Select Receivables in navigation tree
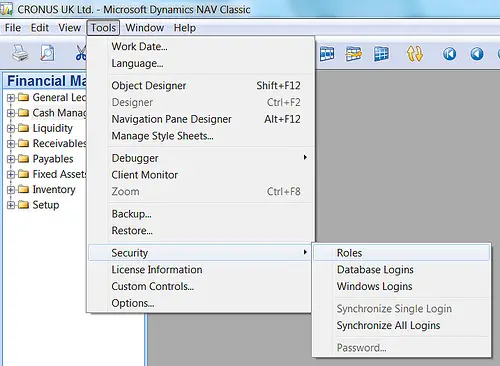Viewport: 500px width, 366px height. click(59, 143)
